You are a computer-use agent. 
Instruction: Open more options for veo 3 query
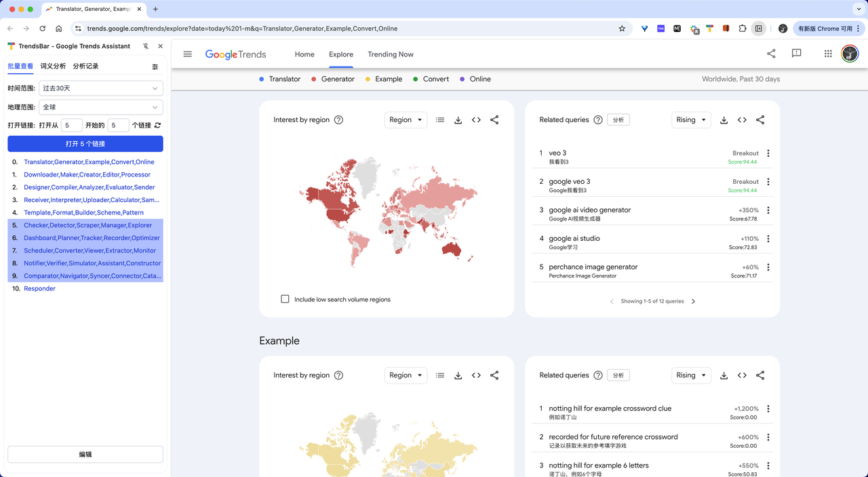768,153
